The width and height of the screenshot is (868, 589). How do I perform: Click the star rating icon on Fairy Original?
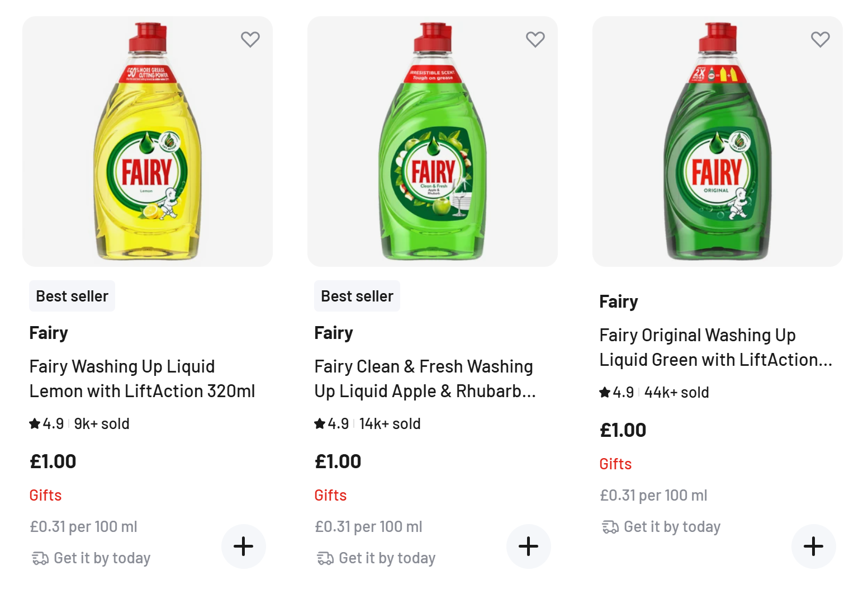pos(604,392)
